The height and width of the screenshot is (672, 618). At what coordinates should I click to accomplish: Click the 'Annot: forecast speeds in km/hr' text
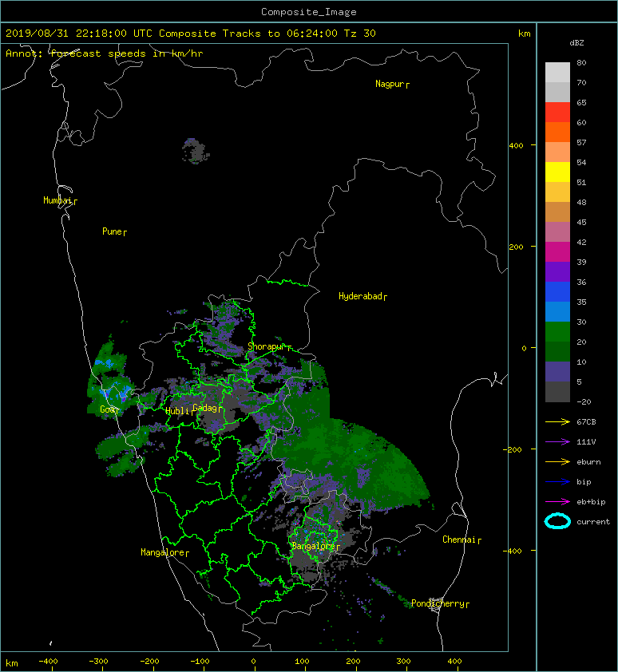pos(105,53)
